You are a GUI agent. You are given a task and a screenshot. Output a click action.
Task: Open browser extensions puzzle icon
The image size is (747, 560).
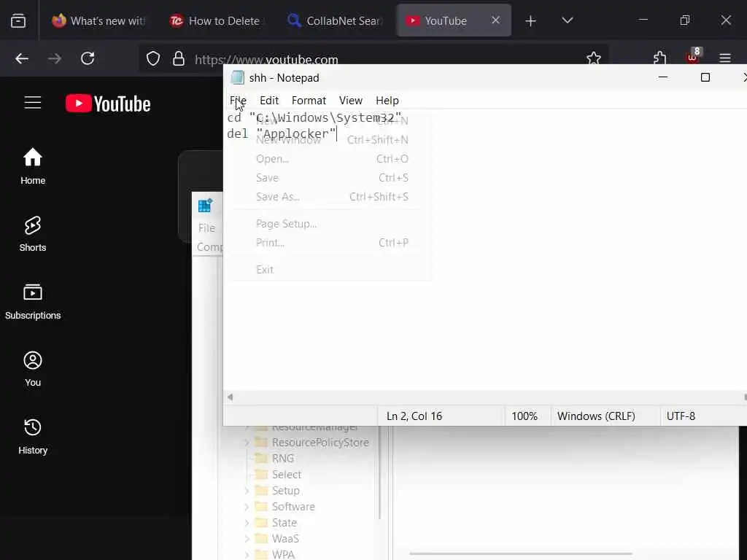point(659,58)
